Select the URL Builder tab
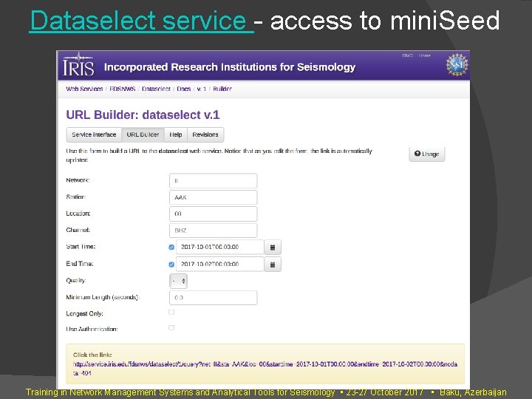This screenshot has height=399, width=532. pos(143,134)
